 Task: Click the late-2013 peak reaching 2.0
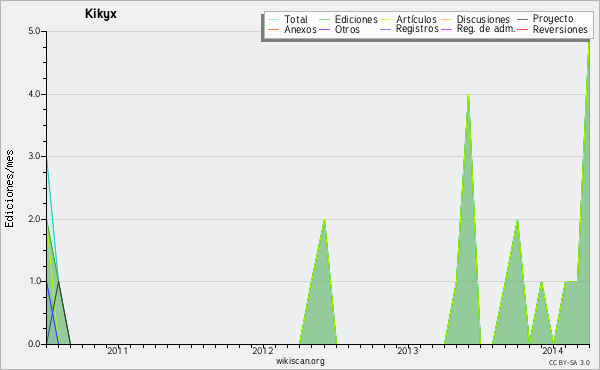coord(517,220)
